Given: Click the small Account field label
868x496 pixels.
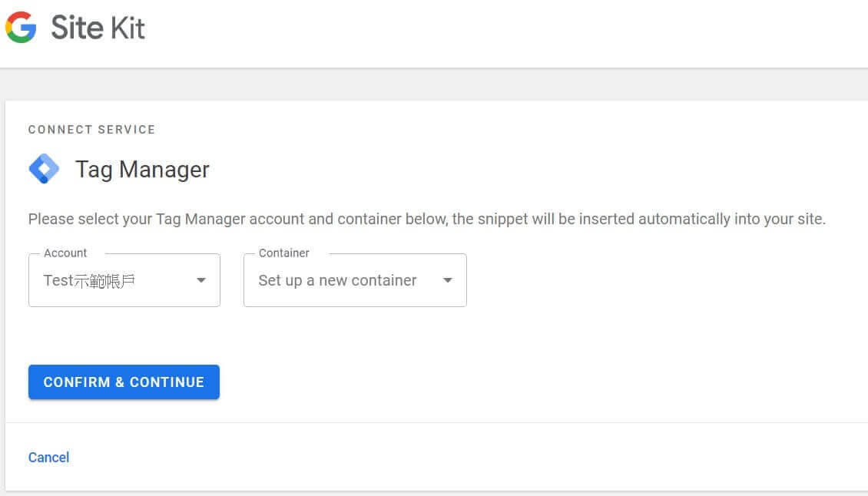Looking at the screenshot, I should pyautogui.click(x=65, y=253).
